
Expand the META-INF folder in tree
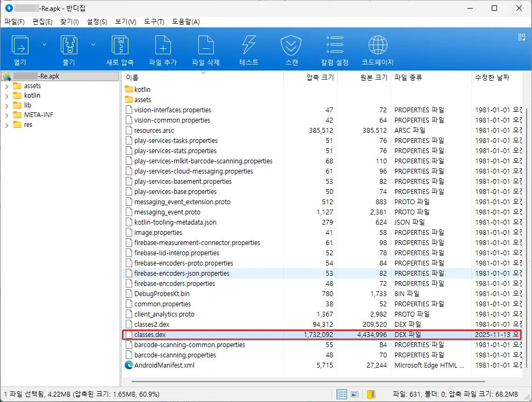tap(7, 116)
